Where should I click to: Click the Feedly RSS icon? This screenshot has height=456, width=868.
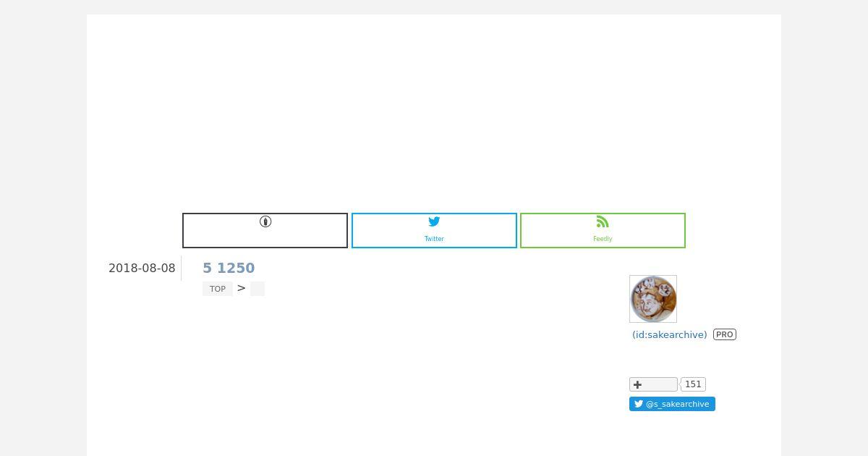603,221
